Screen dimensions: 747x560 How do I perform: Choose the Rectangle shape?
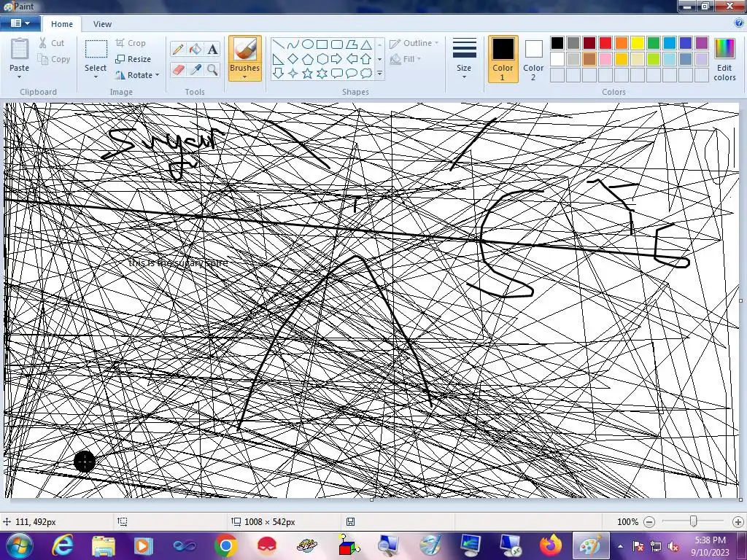click(322, 44)
